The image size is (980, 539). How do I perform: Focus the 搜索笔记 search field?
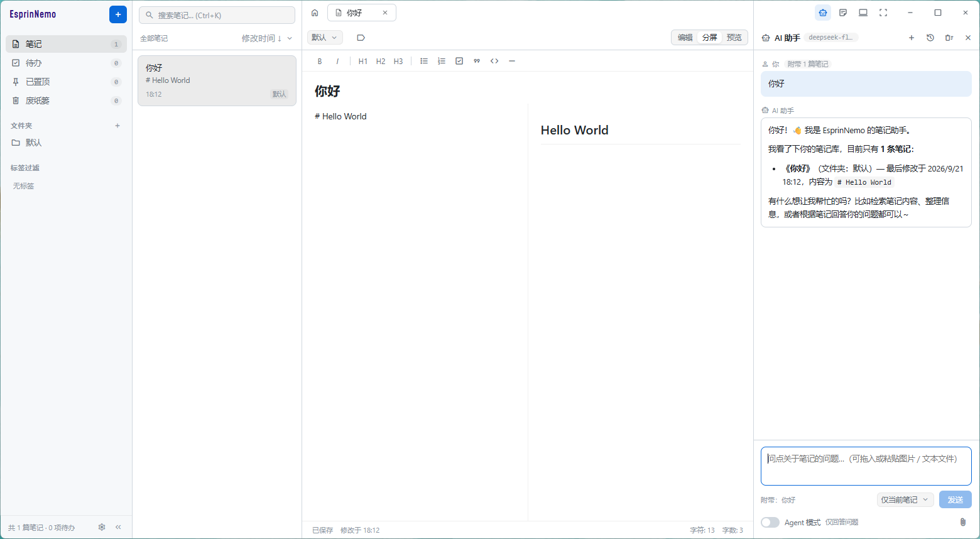coord(217,15)
